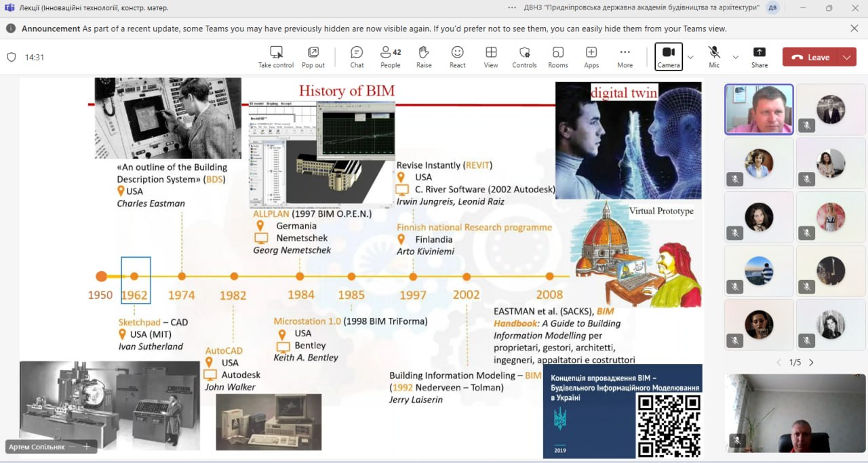Expand the Mic options dropdown arrow
Screen dimensions: 868x463
tap(735, 58)
